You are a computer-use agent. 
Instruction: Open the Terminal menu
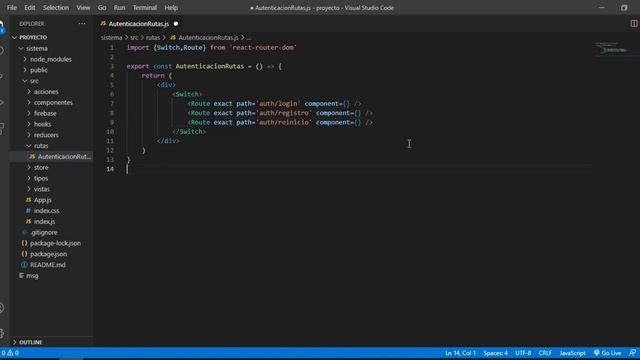pos(144,7)
